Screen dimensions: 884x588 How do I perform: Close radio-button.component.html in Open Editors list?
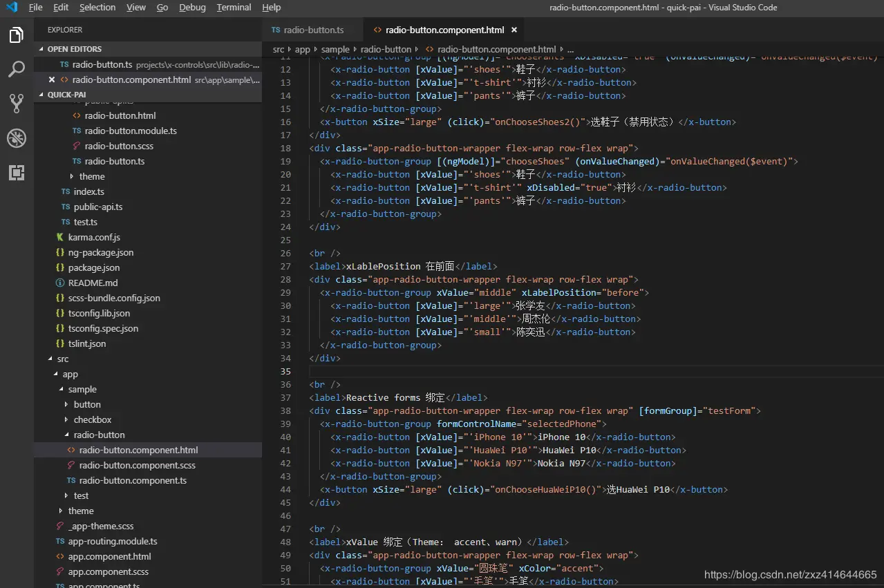click(x=52, y=80)
